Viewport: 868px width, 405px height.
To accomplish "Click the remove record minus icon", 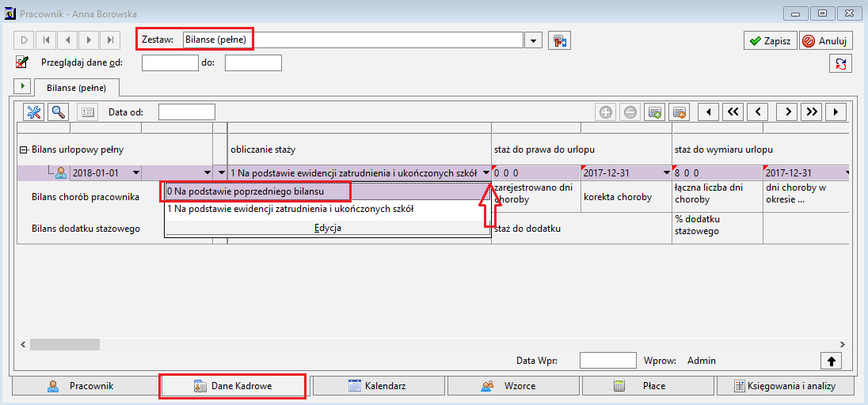I will [x=630, y=112].
